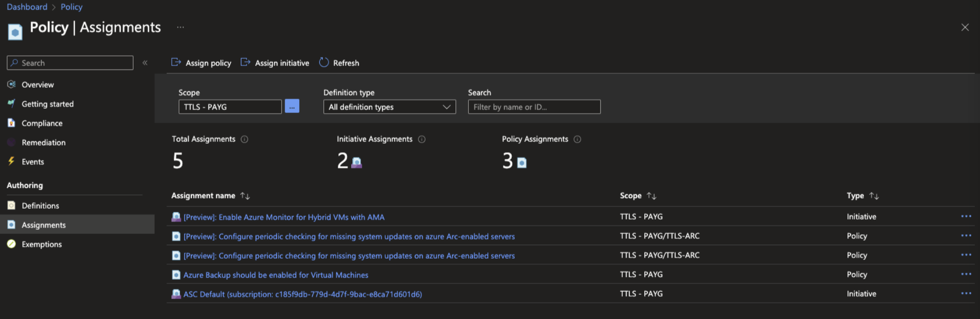Go to Overview in the sidebar
980x319 pixels.
point(38,85)
